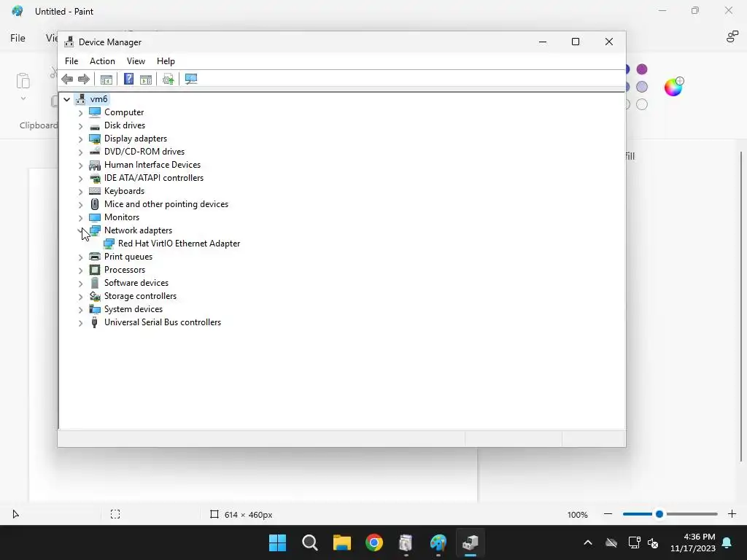747x560 pixels.
Task: Expand the Disk drives category
Action: point(80,126)
